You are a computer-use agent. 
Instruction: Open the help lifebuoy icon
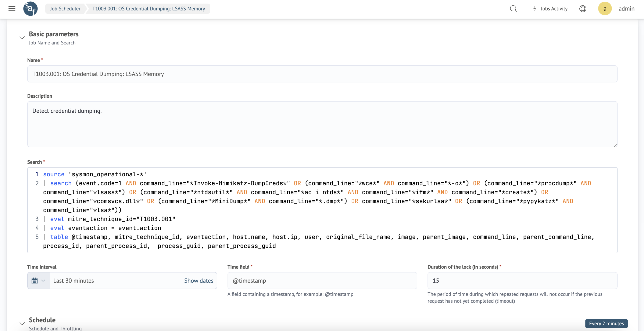click(582, 9)
